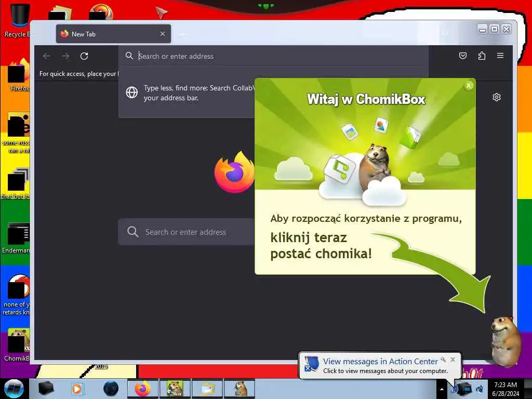
Task: Go back using the Firefox back arrow
Action: click(x=47, y=56)
